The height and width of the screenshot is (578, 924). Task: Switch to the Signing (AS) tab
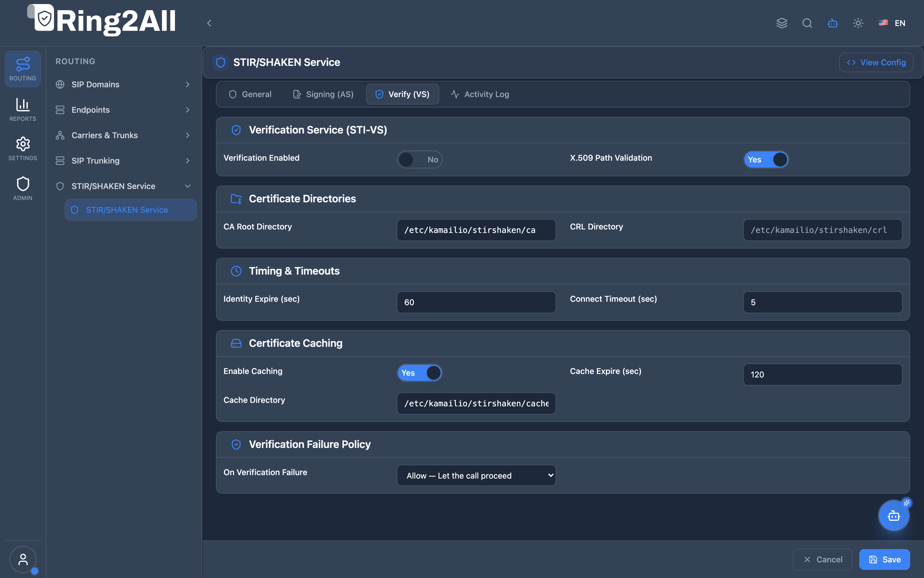(323, 94)
